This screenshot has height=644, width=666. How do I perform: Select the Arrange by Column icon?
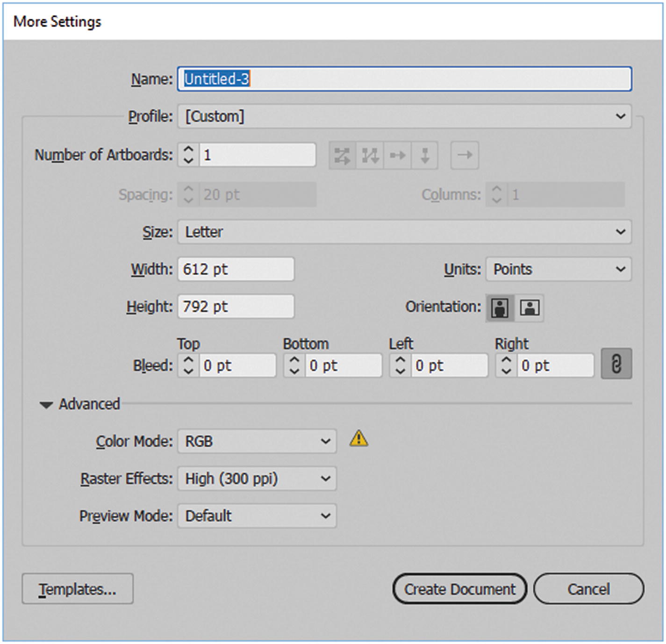pyautogui.click(x=424, y=156)
